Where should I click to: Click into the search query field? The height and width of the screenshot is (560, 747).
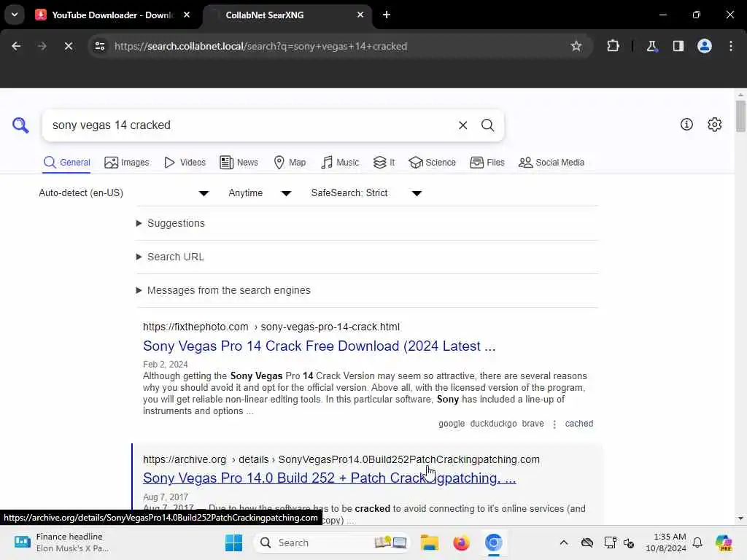coord(248,125)
